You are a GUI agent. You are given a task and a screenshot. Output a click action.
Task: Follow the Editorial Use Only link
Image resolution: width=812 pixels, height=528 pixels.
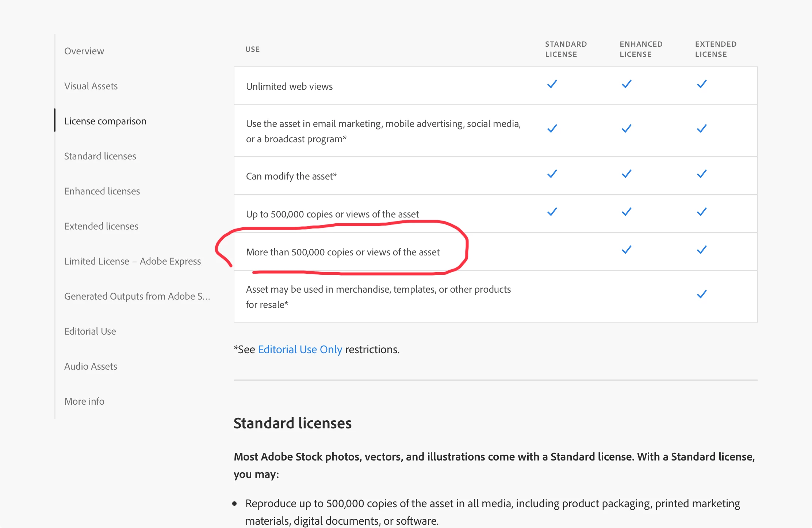[300, 350]
